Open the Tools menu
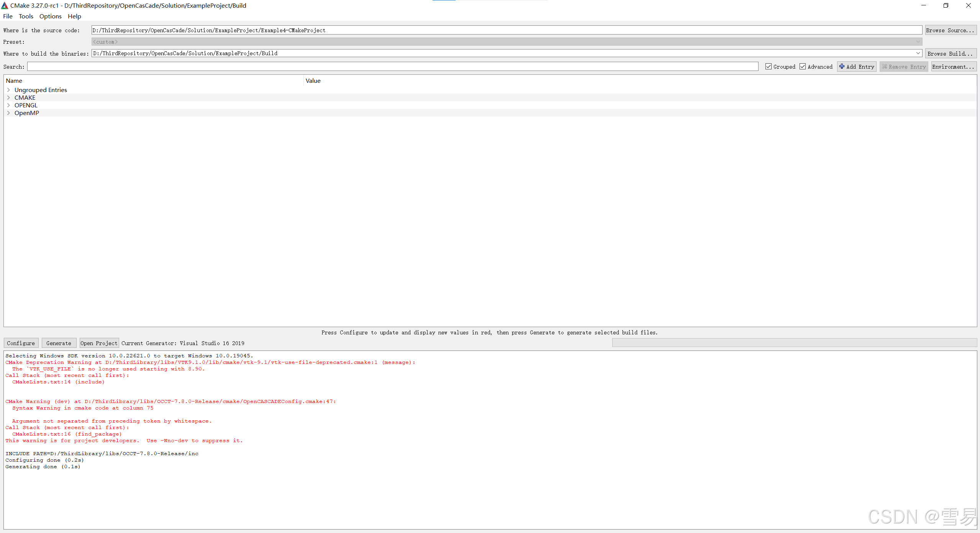980x533 pixels. [x=26, y=16]
